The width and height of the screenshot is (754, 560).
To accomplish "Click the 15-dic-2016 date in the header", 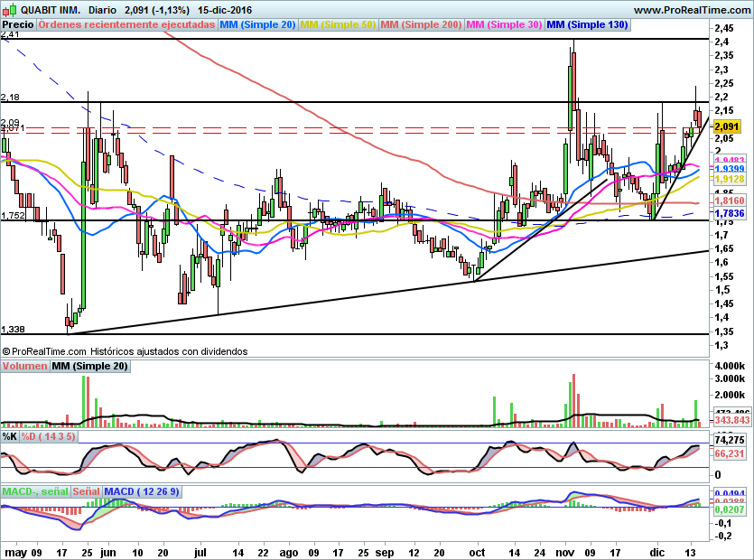I will click(x=225, y=10).
